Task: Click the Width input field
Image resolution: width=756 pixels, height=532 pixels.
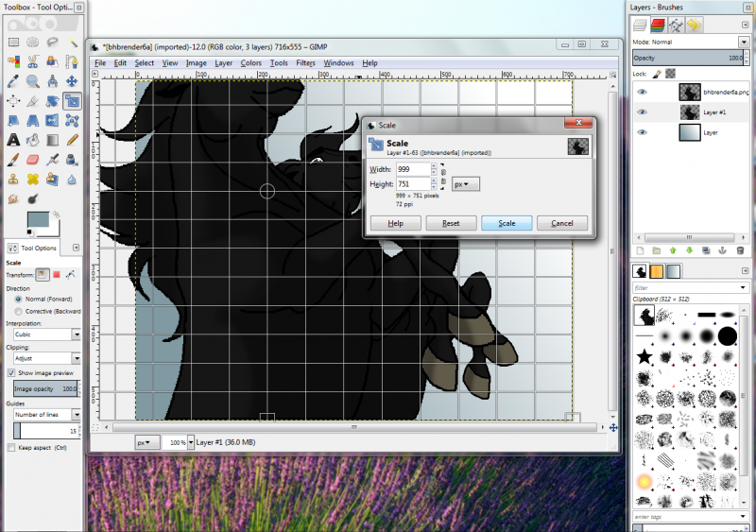Action: tap(413, 169)
